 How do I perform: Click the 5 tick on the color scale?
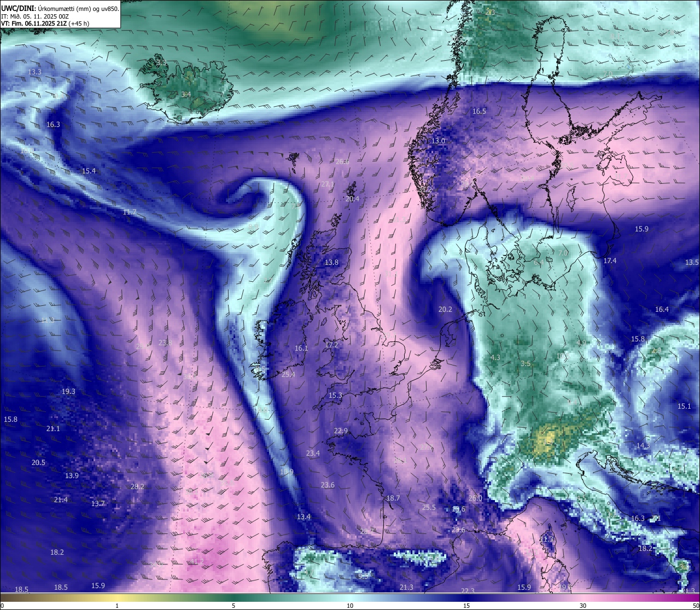[x=234, y=606]
